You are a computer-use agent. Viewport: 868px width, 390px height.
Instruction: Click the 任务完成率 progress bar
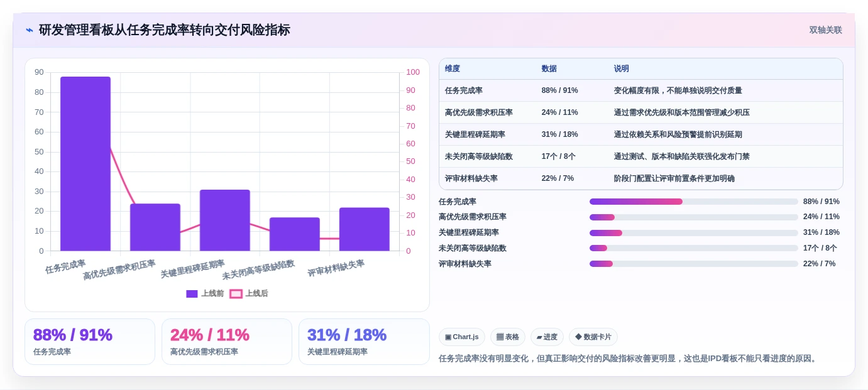tap(694, 202)
